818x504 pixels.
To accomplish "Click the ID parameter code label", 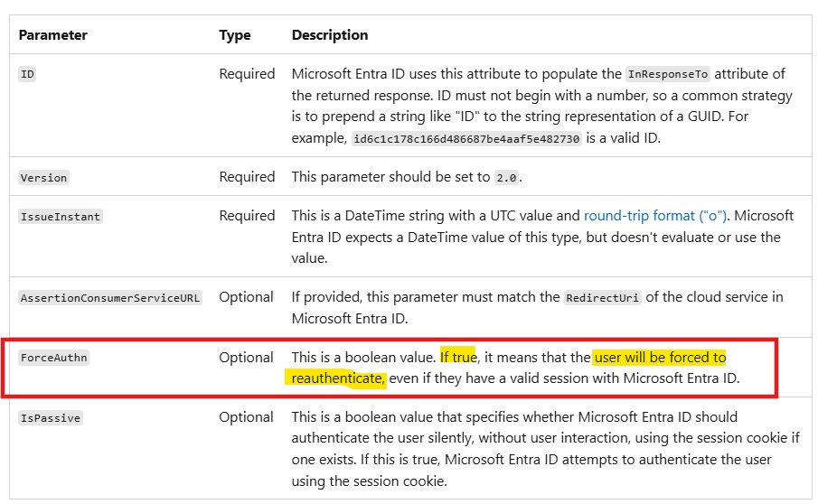I will [27, 74].
